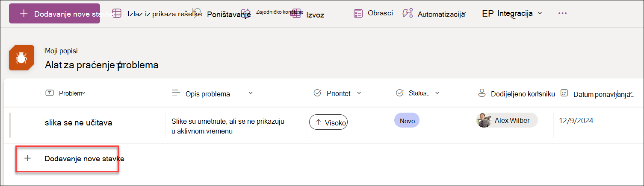Image resolution: width=644 pixels, height=186 pixels.
Task: Click Alex Wilber's avatar photo
Action: click(x=484, y=120)
